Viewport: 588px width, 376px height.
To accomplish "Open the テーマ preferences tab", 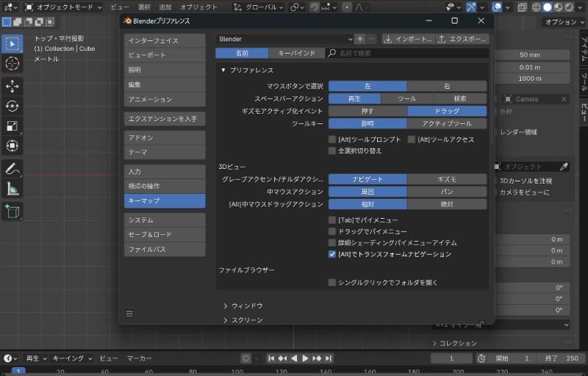I will point(165,152).
